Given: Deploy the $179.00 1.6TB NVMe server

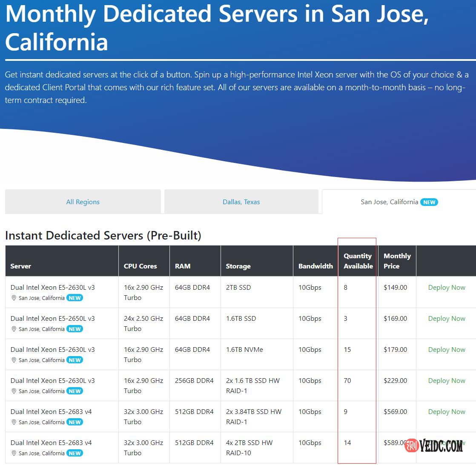Looking at the screenshot, I should pos(446,350).
